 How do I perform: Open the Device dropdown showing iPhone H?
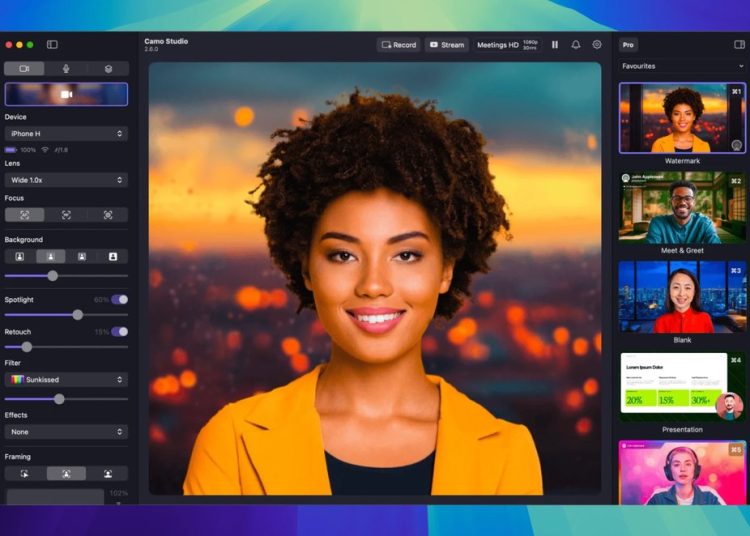click(66, 134)
